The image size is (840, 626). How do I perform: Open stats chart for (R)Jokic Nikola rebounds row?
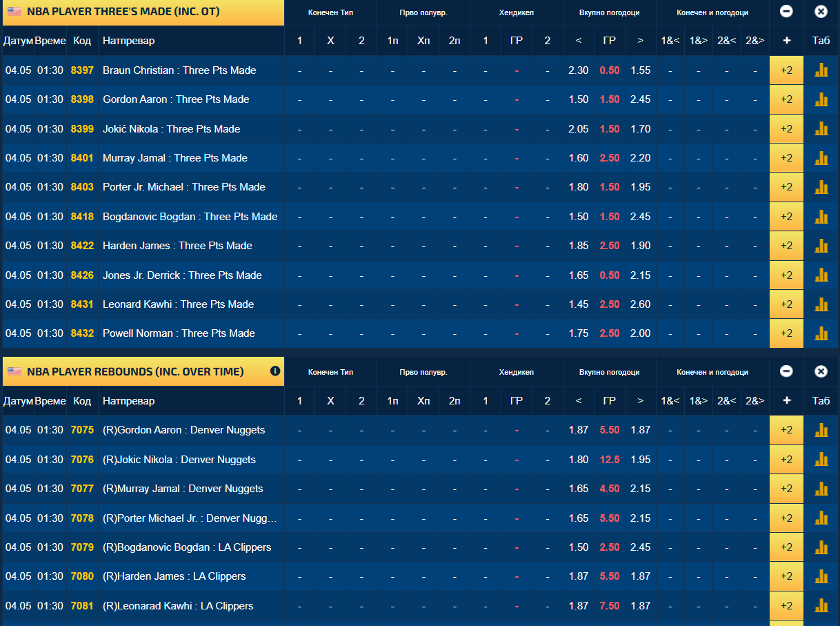[x=821, y=460]
